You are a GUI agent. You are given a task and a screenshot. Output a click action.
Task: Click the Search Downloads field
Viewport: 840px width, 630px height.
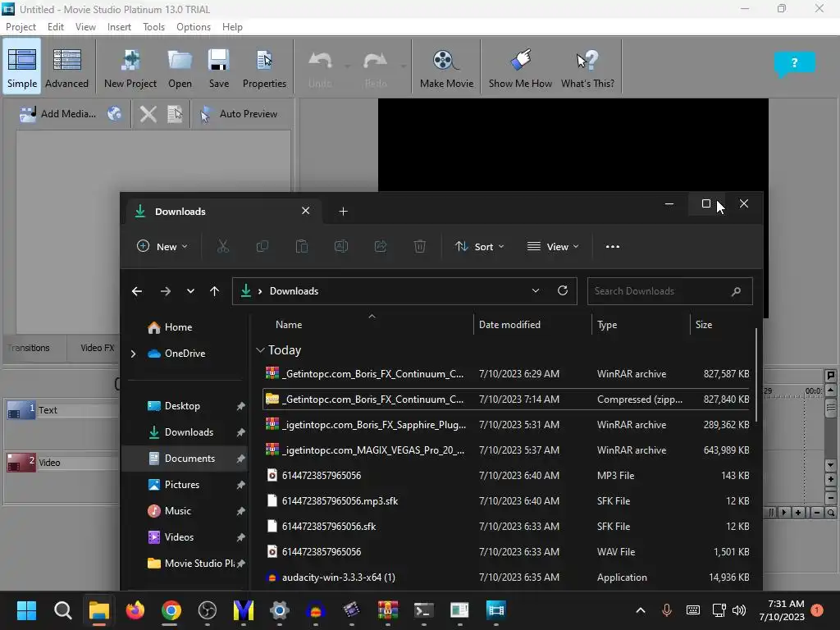[x=669, y=291]
